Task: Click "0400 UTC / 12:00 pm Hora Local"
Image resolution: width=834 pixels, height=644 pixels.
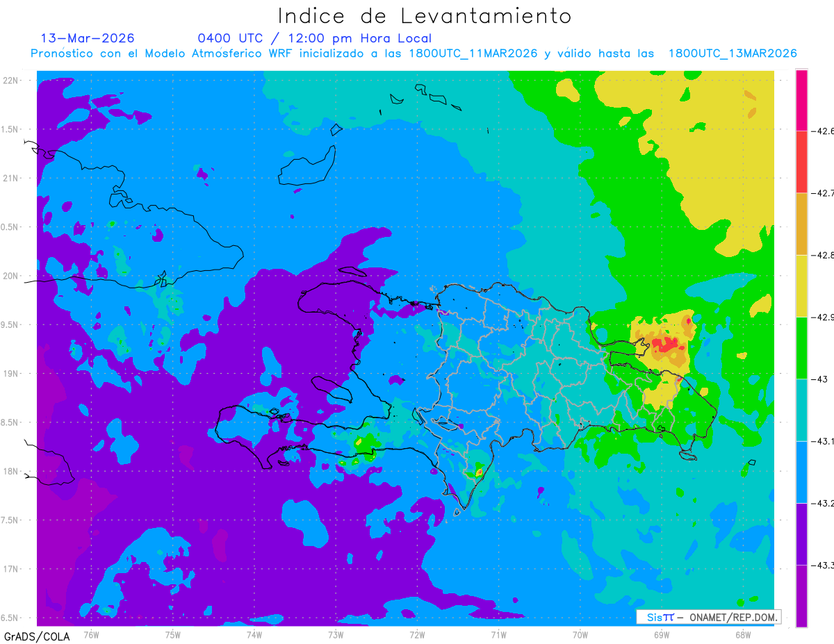Action: [x=315, y=38]
